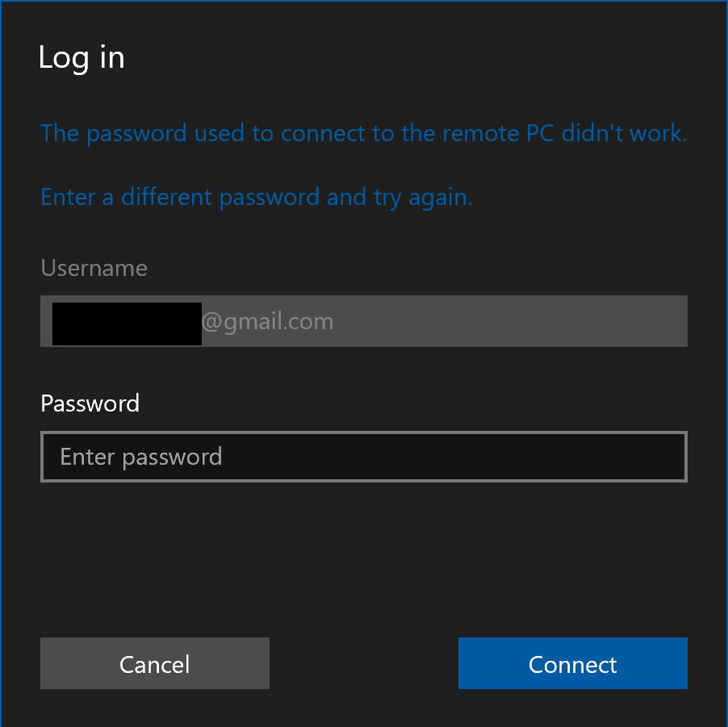Click the dark area between Cancel and Connect

tap(363, 663)
